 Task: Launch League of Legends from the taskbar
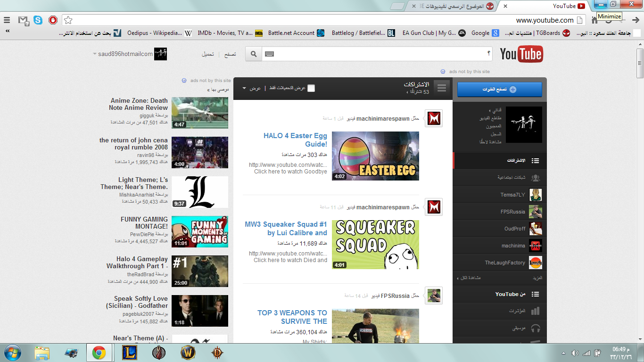[130, 353]
